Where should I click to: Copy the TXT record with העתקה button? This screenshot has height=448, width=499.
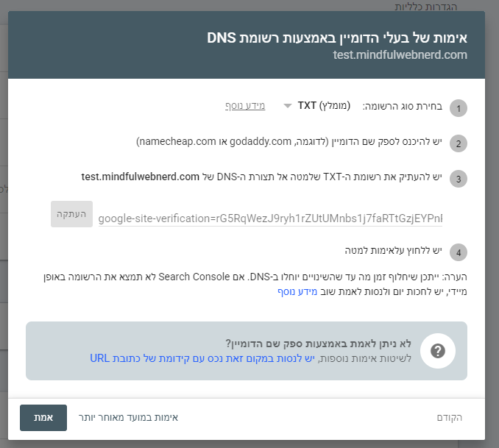pyautogui.click(x=71, y=214)
